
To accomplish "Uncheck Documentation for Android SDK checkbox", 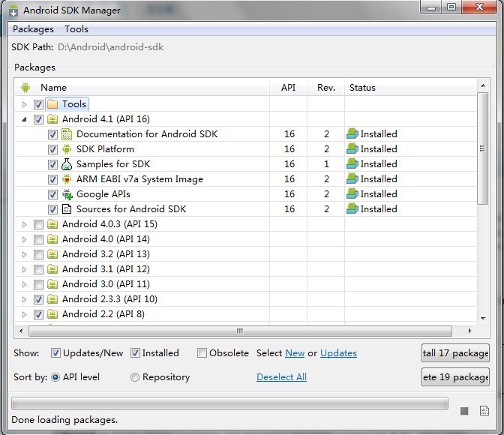I will coord(52,134).
